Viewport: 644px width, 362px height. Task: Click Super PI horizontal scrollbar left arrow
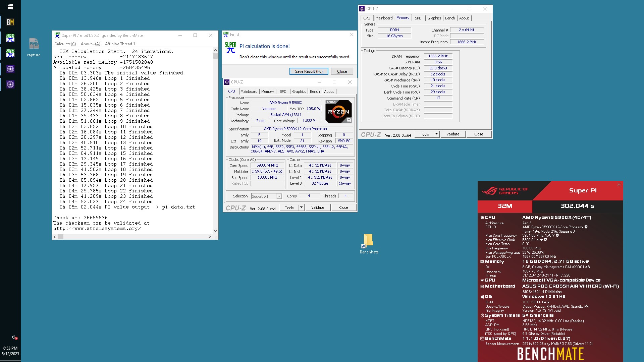click(x=55, y=237)
